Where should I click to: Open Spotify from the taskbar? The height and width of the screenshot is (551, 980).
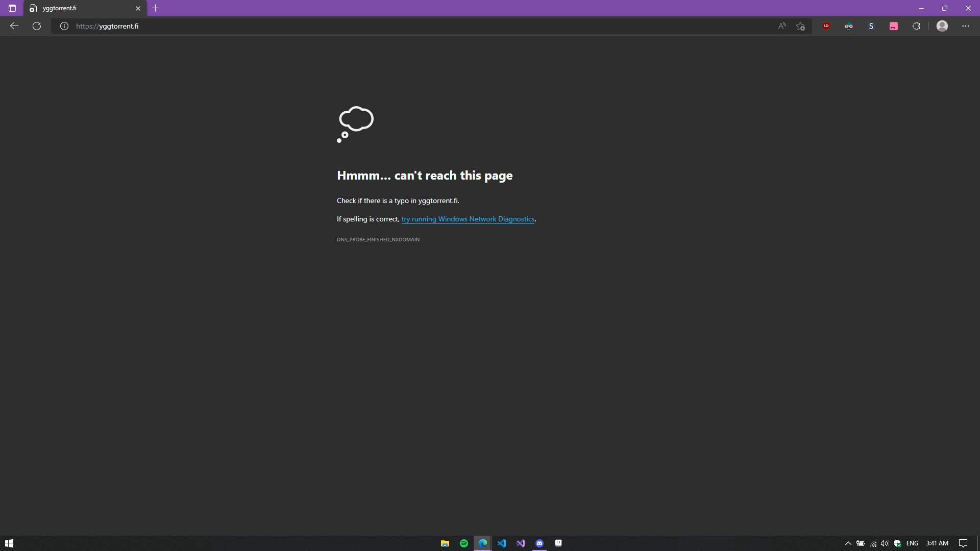click(463, 543)
